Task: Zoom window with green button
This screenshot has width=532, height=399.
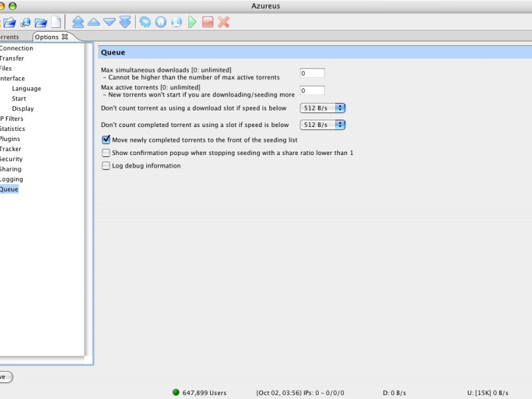Action: 13,6
